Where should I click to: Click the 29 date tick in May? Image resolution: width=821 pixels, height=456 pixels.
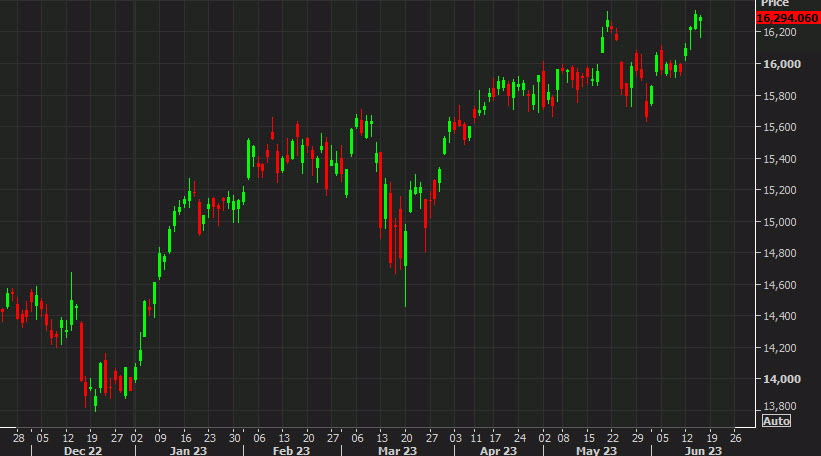click(x=637, y=438)
